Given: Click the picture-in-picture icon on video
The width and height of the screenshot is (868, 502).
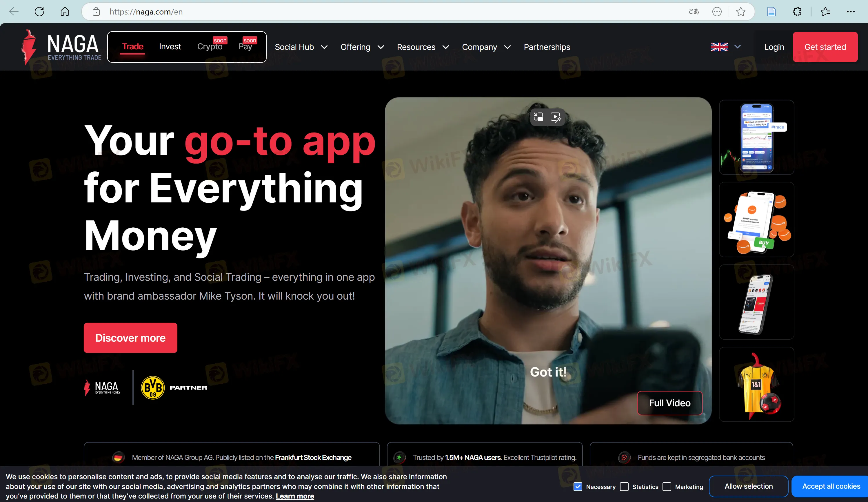Looking at the screenshot, I should (538, 117).
